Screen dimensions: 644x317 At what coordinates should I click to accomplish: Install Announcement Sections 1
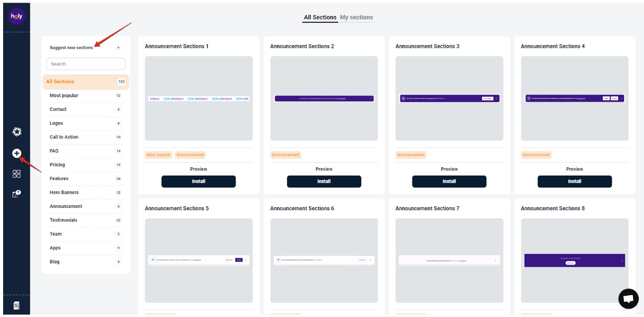pos(198,181)
